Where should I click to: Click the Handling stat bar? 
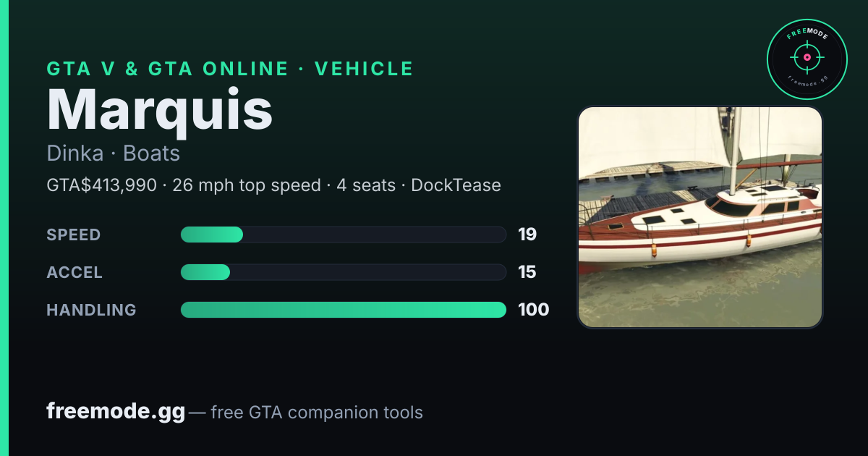[343, 310]
